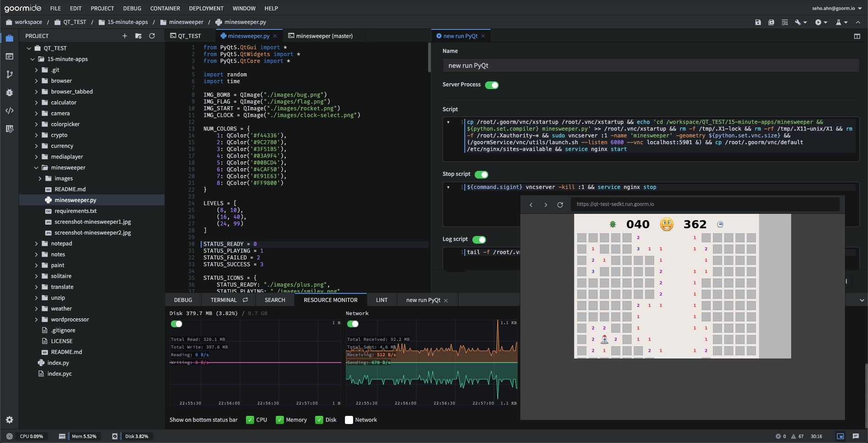Expand the solitaire folder

[x=37, y=276]
